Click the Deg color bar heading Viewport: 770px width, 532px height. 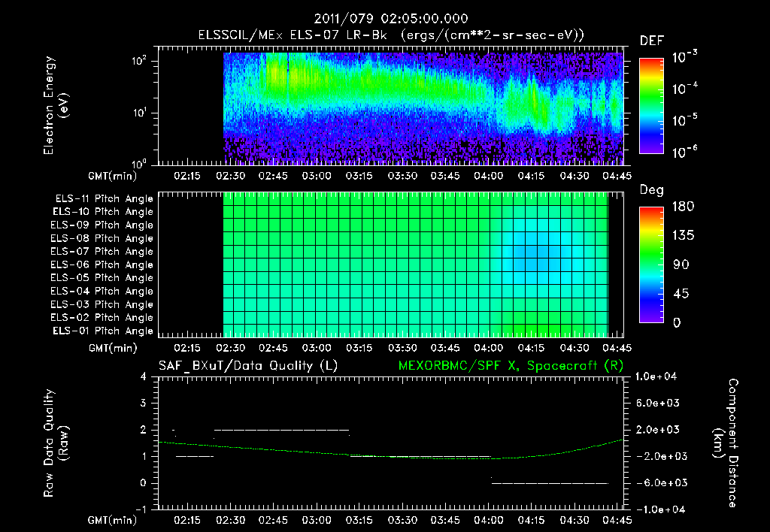click(652, 190)
